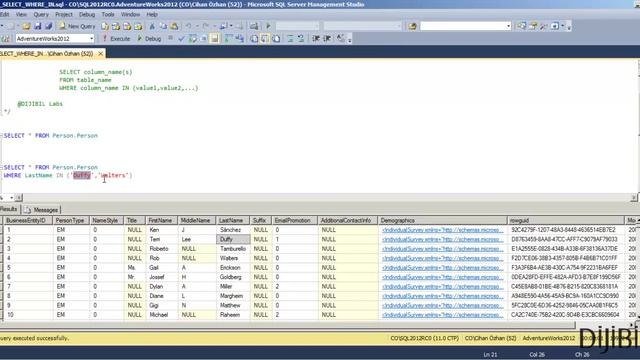Click the wide empty combo box in top toolbar
This screenshot has width=640, height=360.
point(466,26)
